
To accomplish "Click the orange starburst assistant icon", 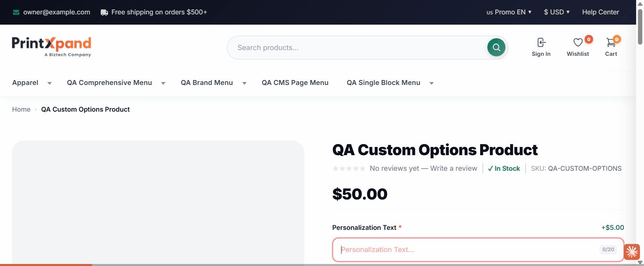I will point(632,252).
